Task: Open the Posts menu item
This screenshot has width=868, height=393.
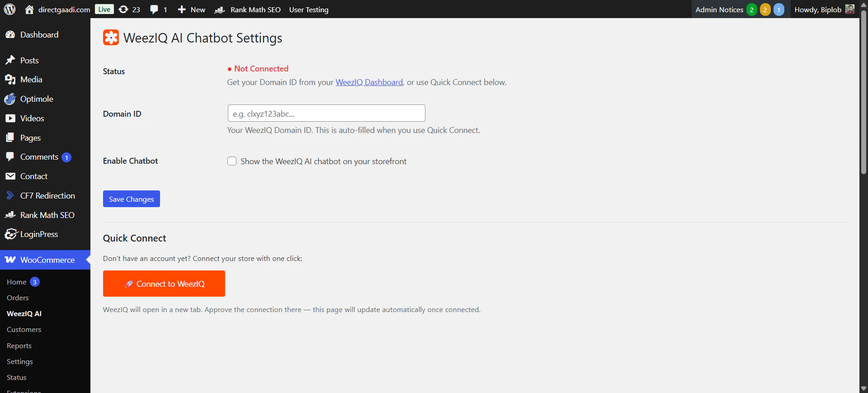Action: (x=45, y=60)
